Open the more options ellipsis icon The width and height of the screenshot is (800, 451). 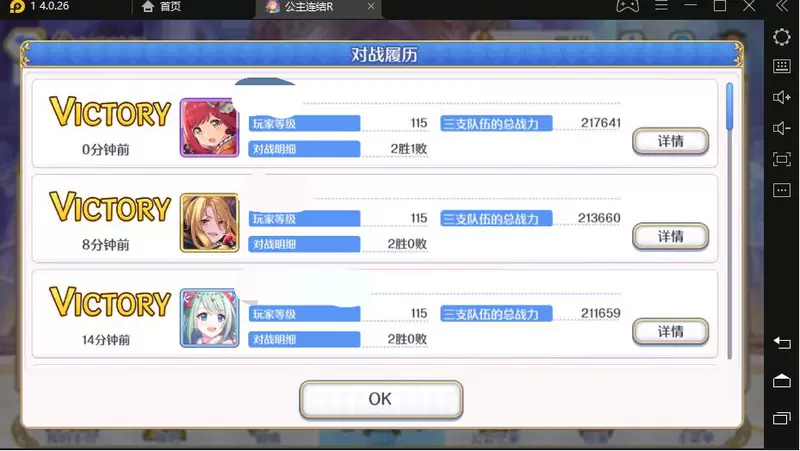tap(781, 190)
